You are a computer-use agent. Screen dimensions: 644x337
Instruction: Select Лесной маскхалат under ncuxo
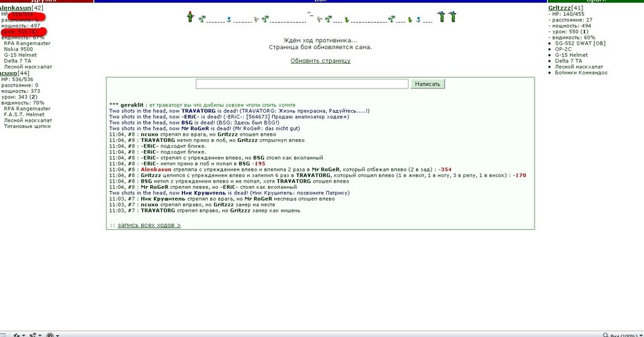(x=28, y=120)
